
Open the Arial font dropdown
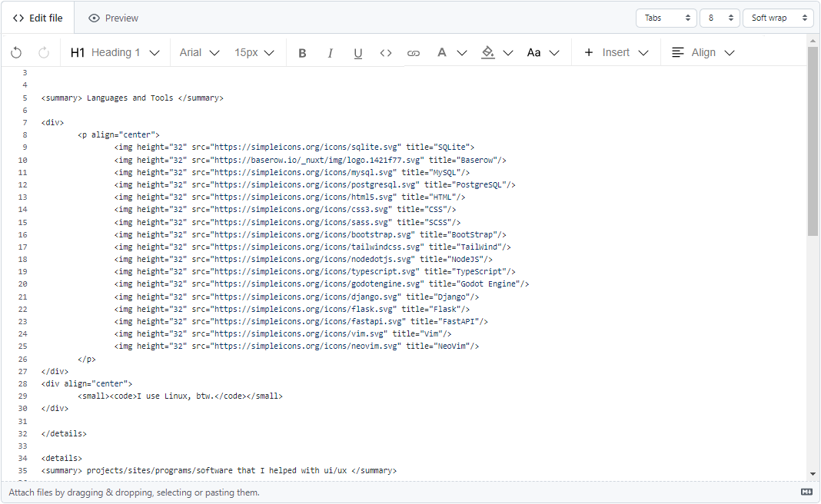pos(199,52)
